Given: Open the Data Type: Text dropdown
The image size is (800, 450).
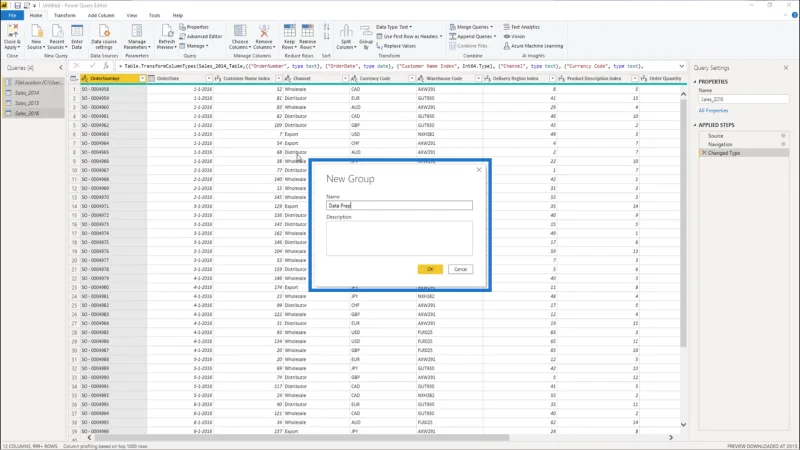Looking at the screenshot, I should point(394,27).
